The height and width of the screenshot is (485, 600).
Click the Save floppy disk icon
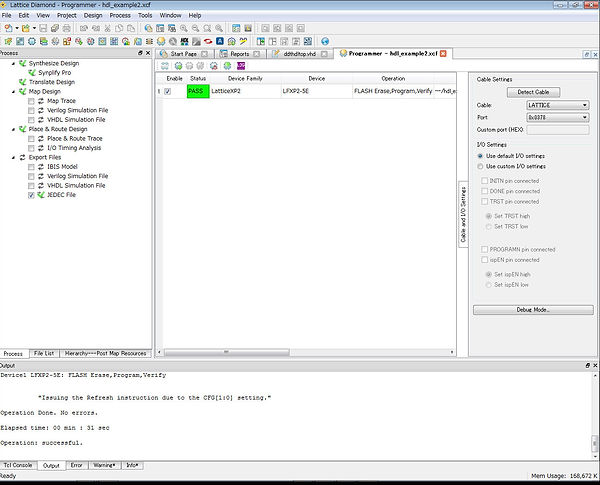coord(43,28)
